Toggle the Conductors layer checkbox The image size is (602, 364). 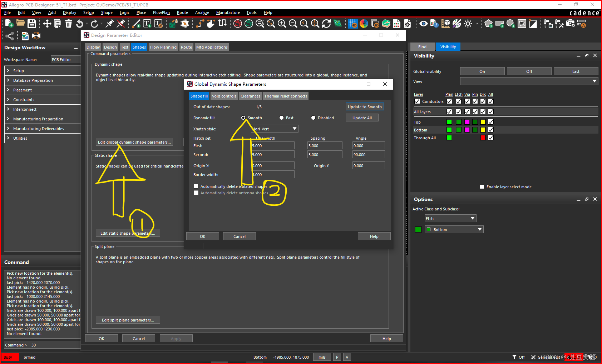tap(417, 101)
